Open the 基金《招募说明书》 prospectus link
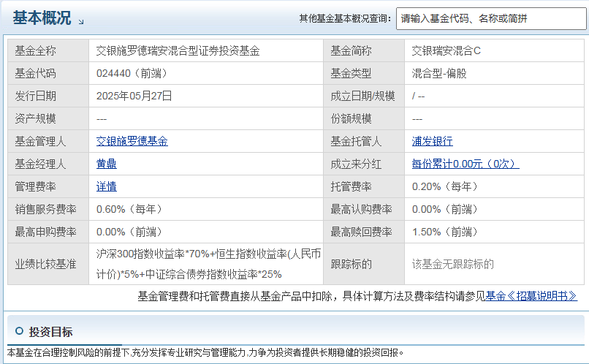The height and width of the screenshot is (364, 589). 531,296
